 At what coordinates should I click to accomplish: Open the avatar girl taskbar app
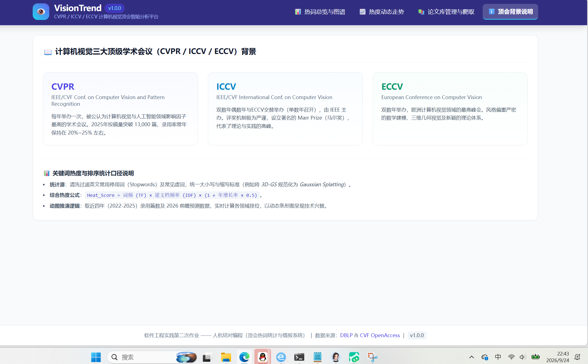(336, 357)
